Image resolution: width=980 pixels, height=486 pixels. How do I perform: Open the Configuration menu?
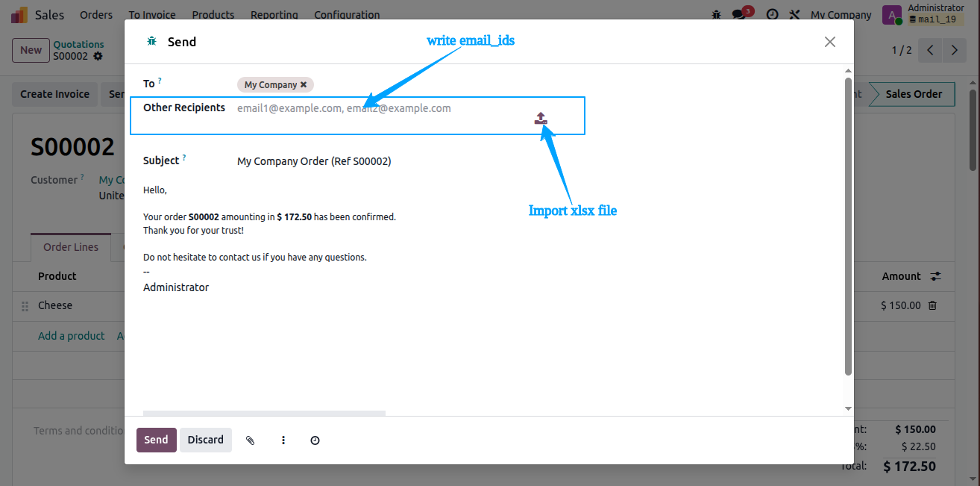click(347, 15)
